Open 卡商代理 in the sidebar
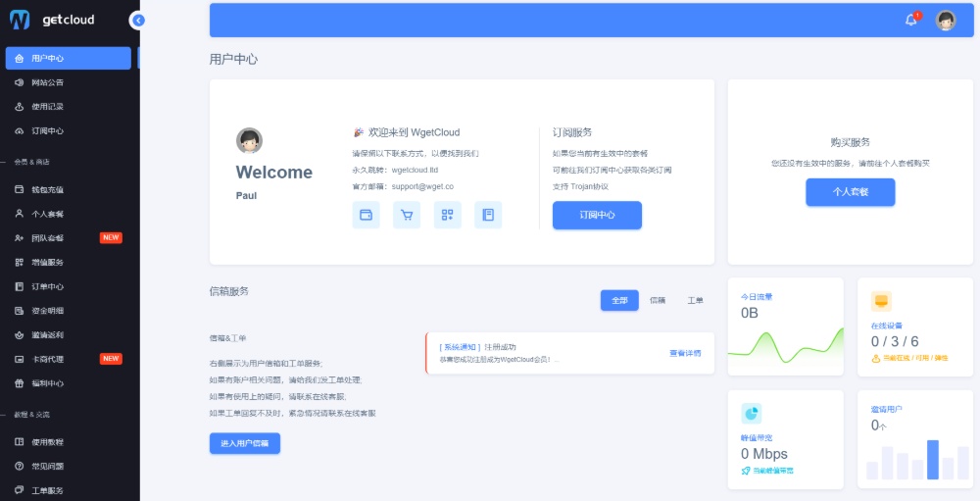 point(69,359)
